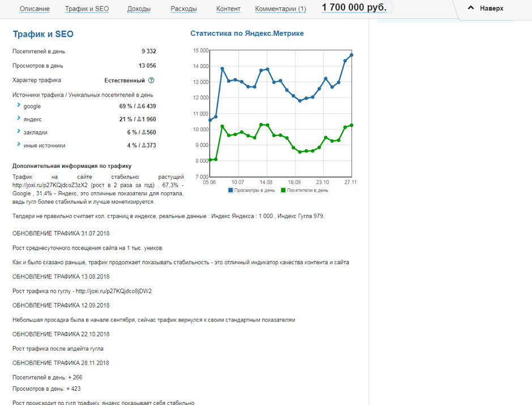This screenshot has width=532, height=405.
Task: Open Комментарии (1) tab
Action: pyautogui.click(x=280, y=9)
